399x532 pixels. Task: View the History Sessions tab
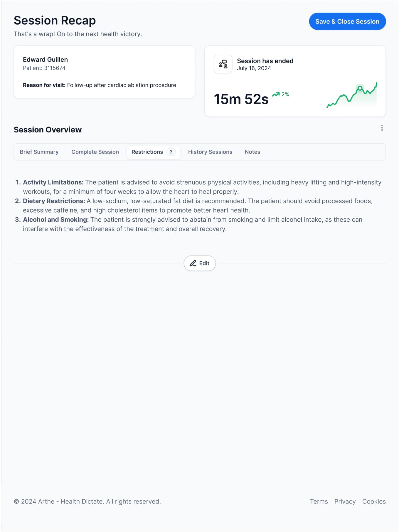[x=210, y=152]
